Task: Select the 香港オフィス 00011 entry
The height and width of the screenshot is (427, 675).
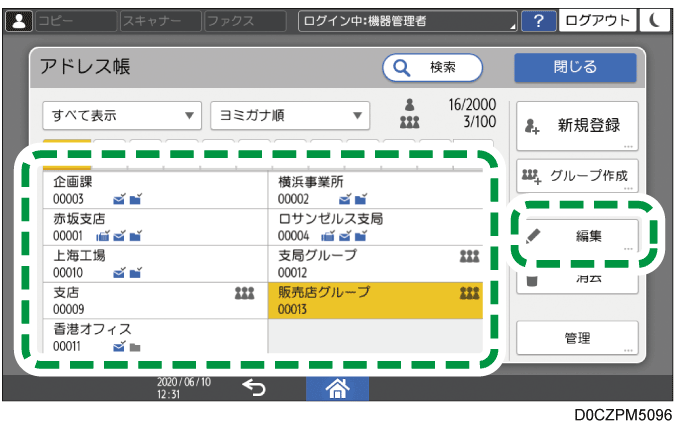Action: coord(155,337)
